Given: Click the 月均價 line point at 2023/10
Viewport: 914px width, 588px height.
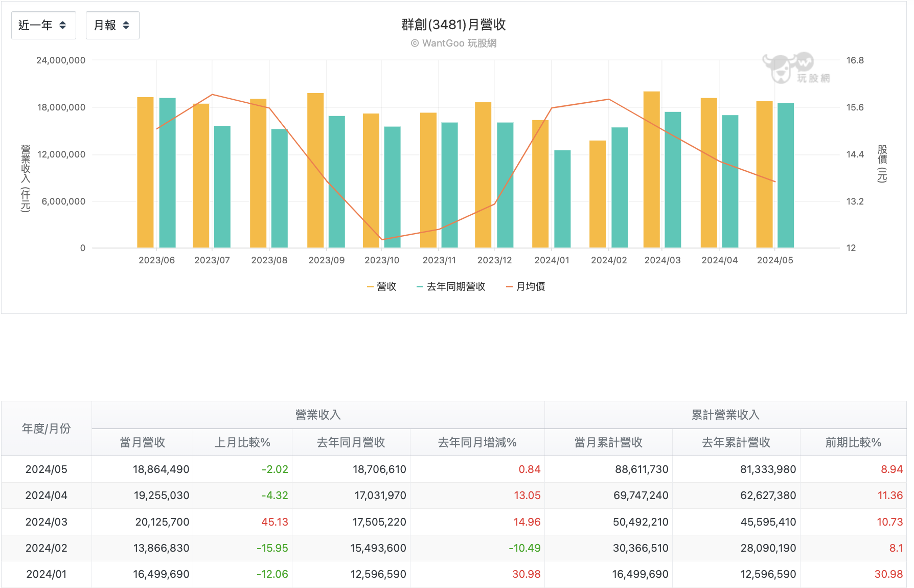Looking at the screenshot, I should pos(382,239).
